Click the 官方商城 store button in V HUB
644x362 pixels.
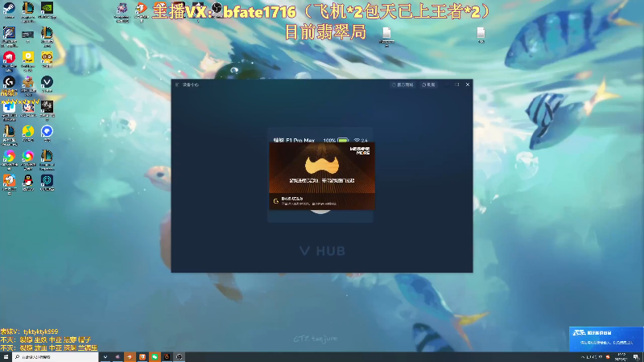coord(402,84)
